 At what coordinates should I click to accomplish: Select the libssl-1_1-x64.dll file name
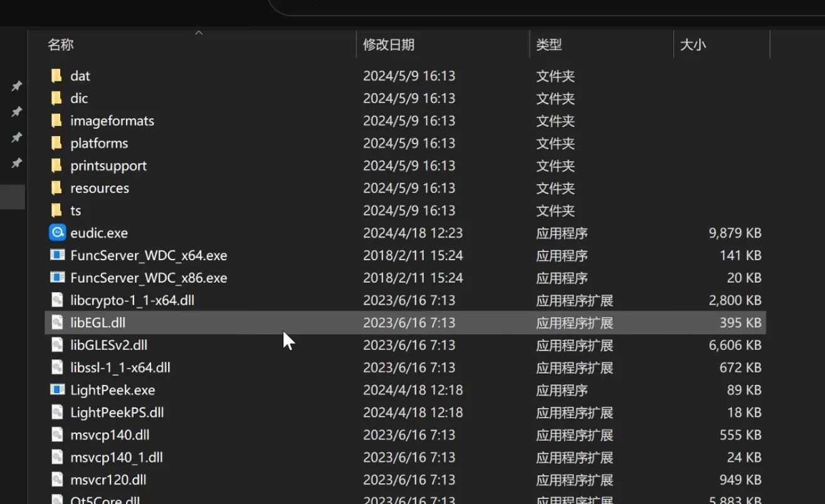tap(120, 367)
